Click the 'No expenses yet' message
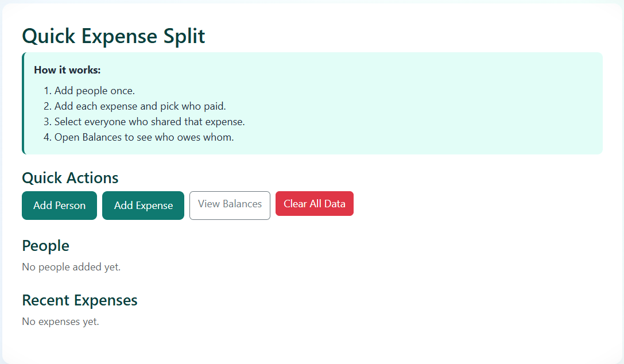624x364 pixels. [60, 322]
